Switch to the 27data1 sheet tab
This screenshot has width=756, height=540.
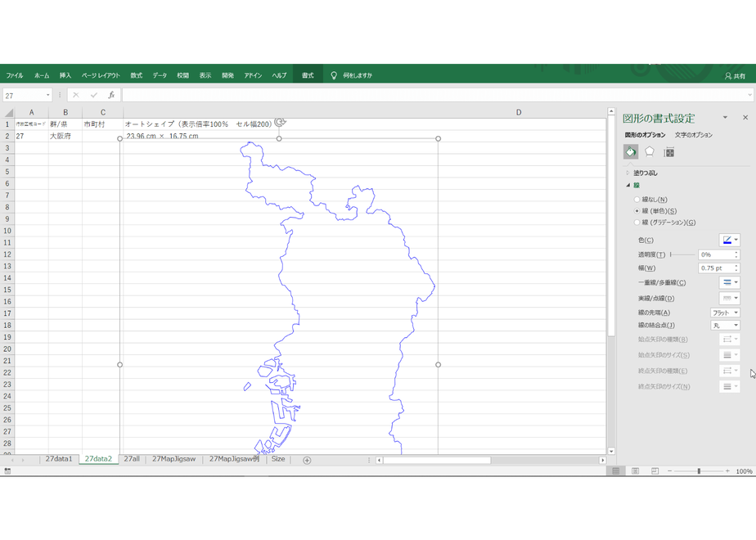coord(59,459)
